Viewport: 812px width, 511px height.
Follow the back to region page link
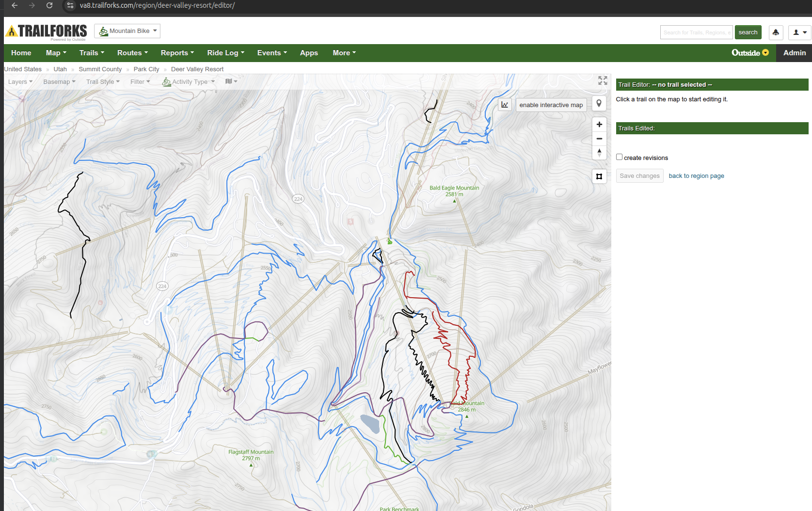pyautogui.click(x=696, y=176)
